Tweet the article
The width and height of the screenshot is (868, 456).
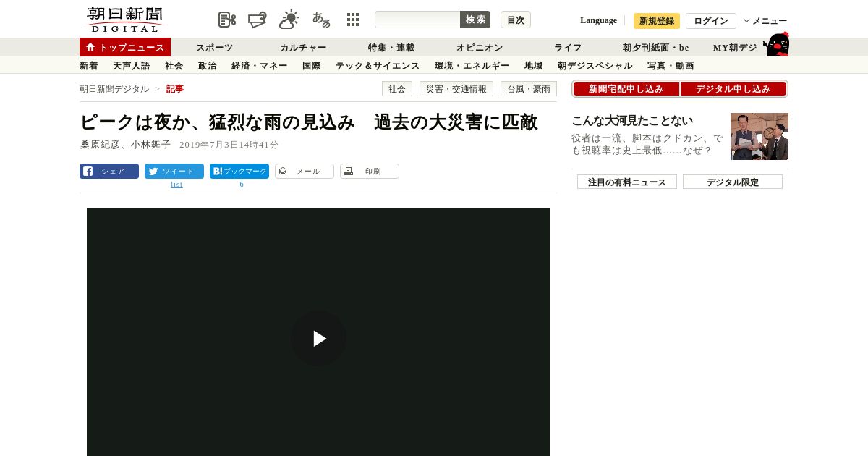tap(174, 172)
